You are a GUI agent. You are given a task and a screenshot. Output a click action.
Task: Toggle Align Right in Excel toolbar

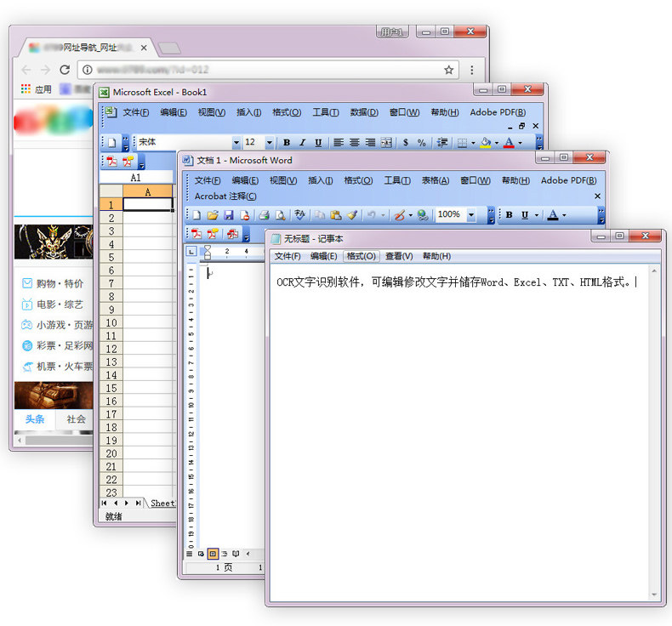370,143
